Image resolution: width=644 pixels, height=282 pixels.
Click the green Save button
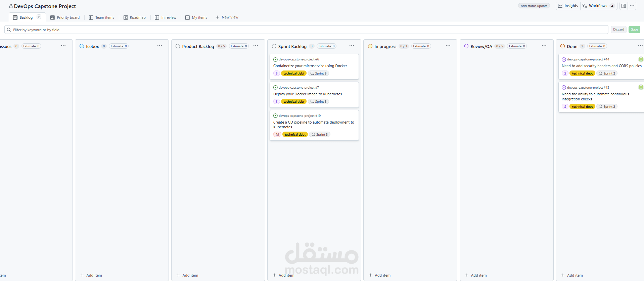634,30
